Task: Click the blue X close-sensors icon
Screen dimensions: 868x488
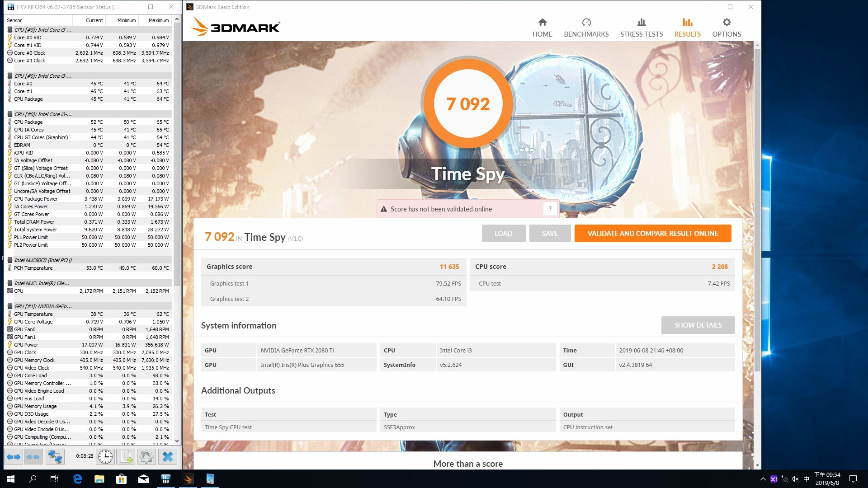Action: 167,457
